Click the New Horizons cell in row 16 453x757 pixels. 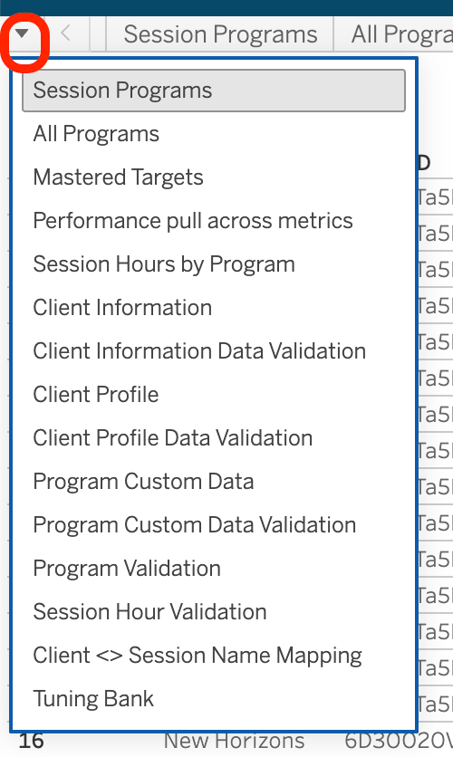(x=234, y=741)
